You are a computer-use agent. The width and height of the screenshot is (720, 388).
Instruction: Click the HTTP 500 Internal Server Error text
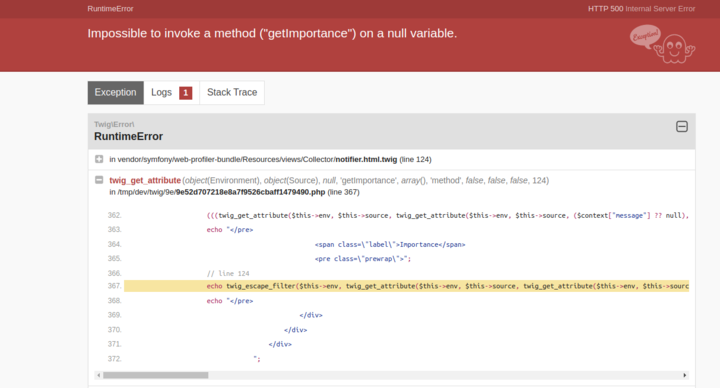tap(641, 9)
